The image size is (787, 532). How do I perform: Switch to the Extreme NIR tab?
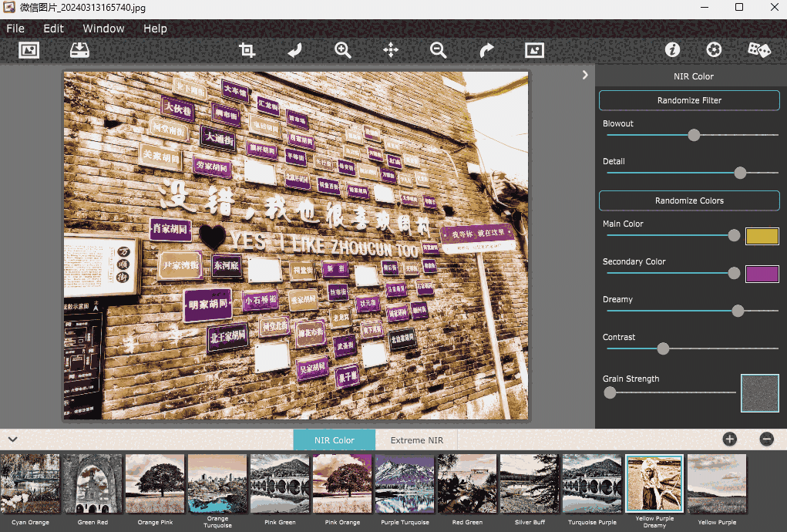coord(416,440)
